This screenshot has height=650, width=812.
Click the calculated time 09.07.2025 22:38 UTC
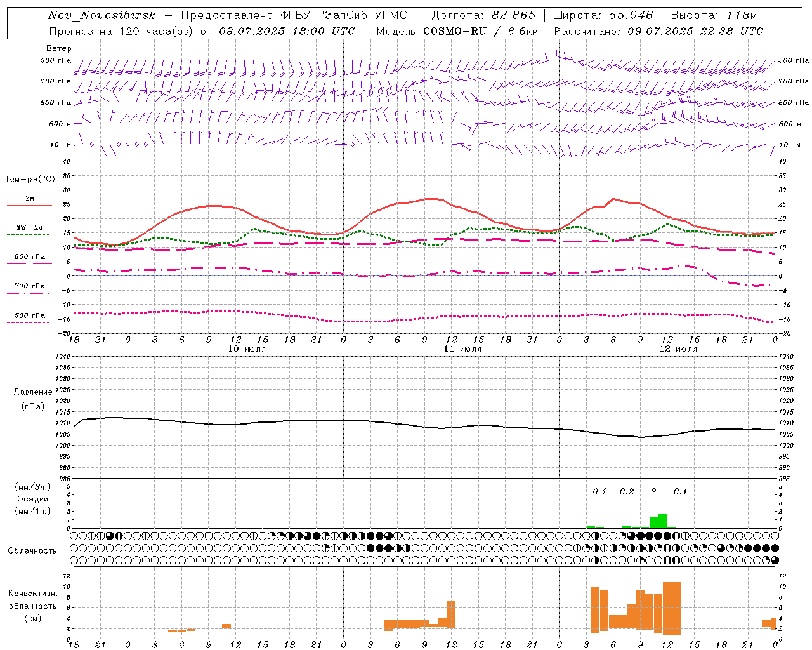pos(695,31)
